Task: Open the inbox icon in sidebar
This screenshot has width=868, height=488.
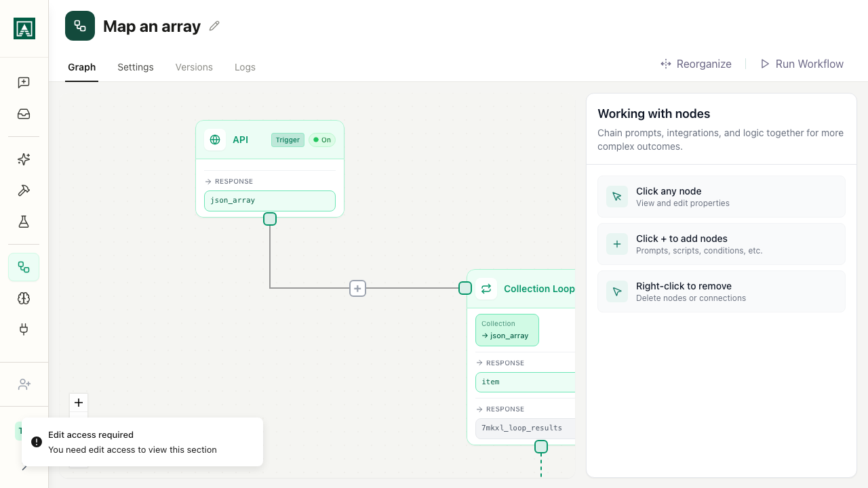Action: [24, 114]
